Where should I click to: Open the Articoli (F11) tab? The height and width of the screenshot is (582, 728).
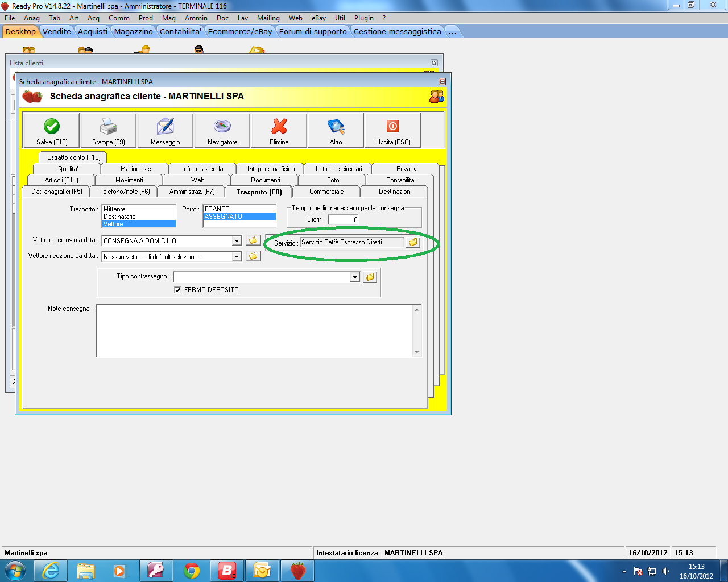tap(61, 180)
